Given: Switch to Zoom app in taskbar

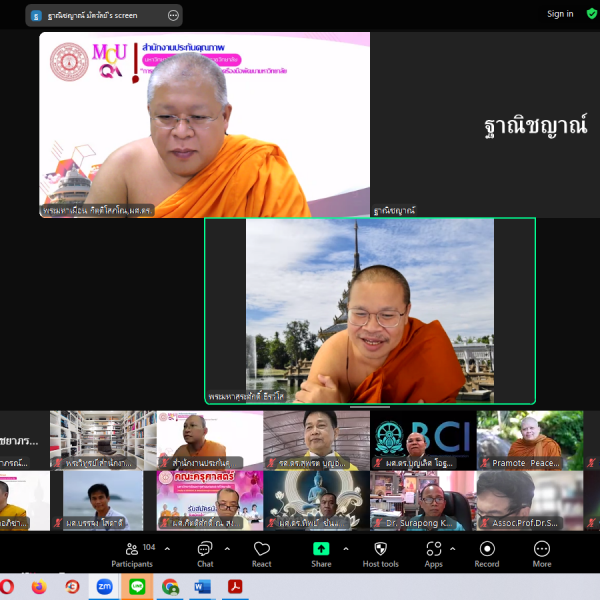Looking at the screenshot, I should (104, 587).
